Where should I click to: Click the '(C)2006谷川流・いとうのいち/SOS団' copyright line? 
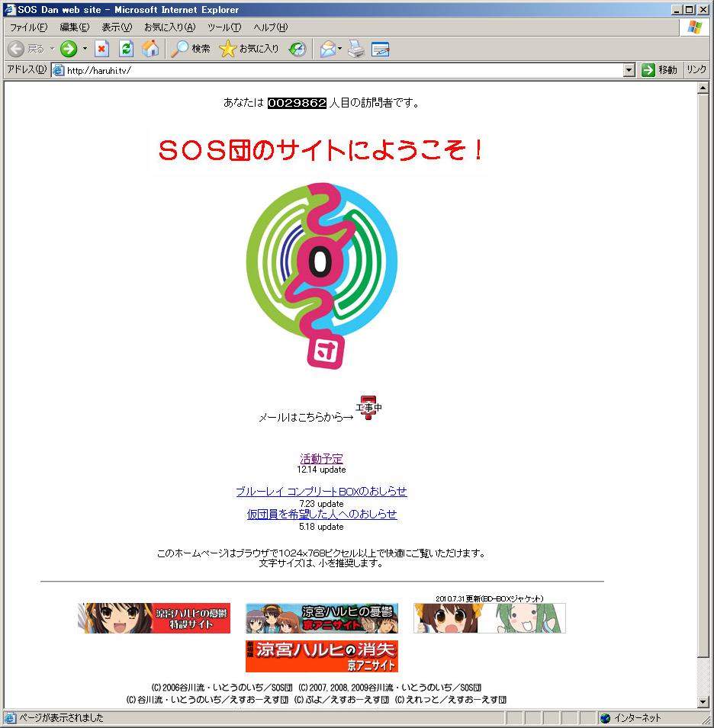pos(222,687)
